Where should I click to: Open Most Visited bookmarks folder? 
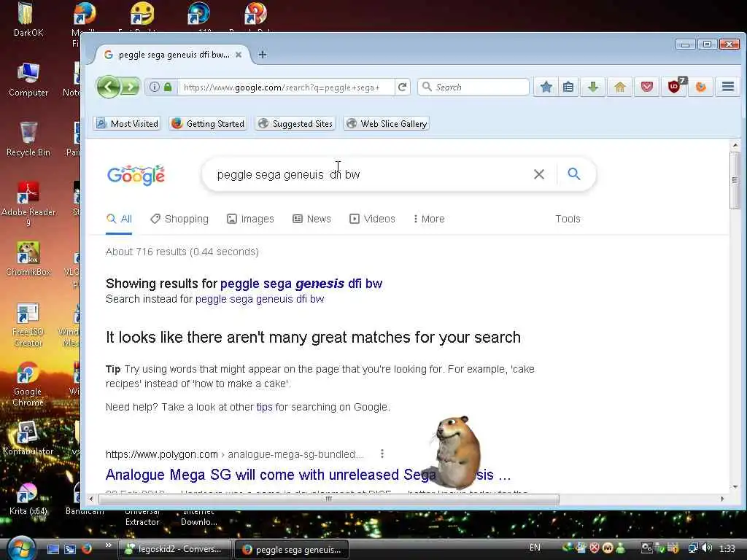(x=127, y=124)
